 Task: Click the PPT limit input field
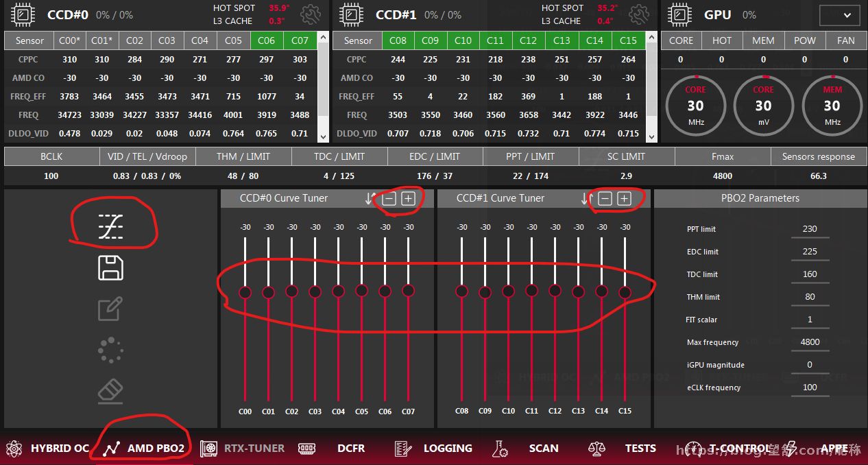[x=810, y=229]
